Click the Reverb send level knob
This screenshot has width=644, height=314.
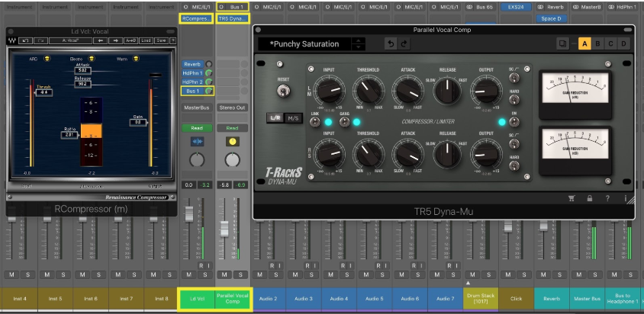pyautogui.click(x=209, y=65)
